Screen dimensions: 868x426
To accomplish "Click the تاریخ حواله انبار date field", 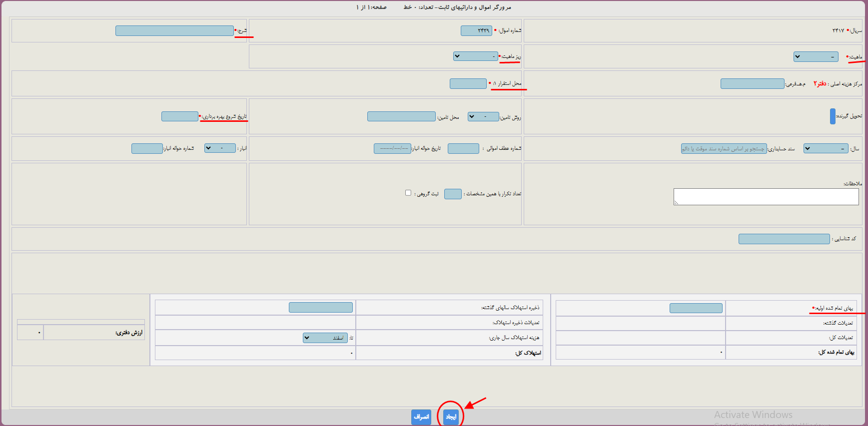I will coord(392,148).
